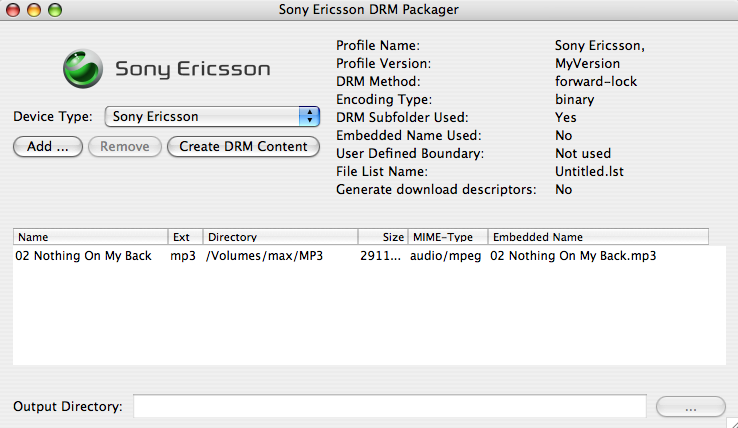Viewport: 738px width, 428px height.
Task: Open the Device Type dropdown
Action: coord(211,117)
